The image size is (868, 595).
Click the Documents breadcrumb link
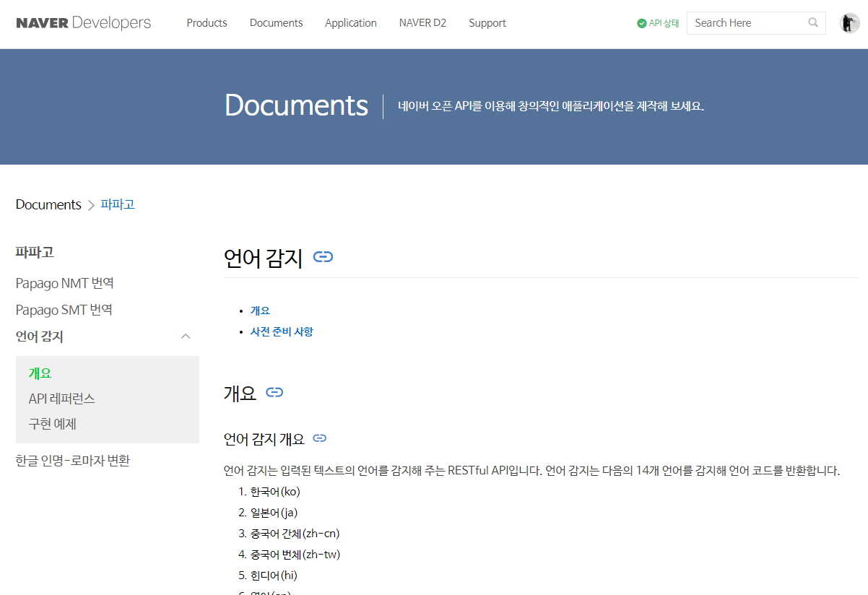click(48, 204)
